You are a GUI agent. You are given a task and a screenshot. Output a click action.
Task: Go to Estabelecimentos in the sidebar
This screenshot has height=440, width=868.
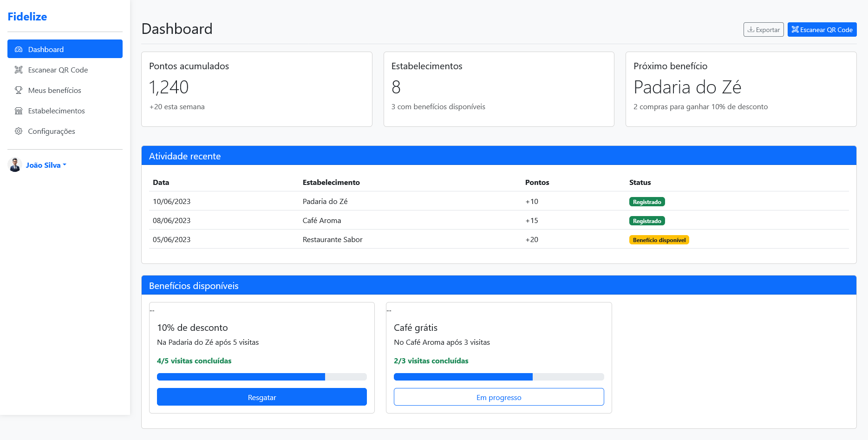(x=56, y=111)
